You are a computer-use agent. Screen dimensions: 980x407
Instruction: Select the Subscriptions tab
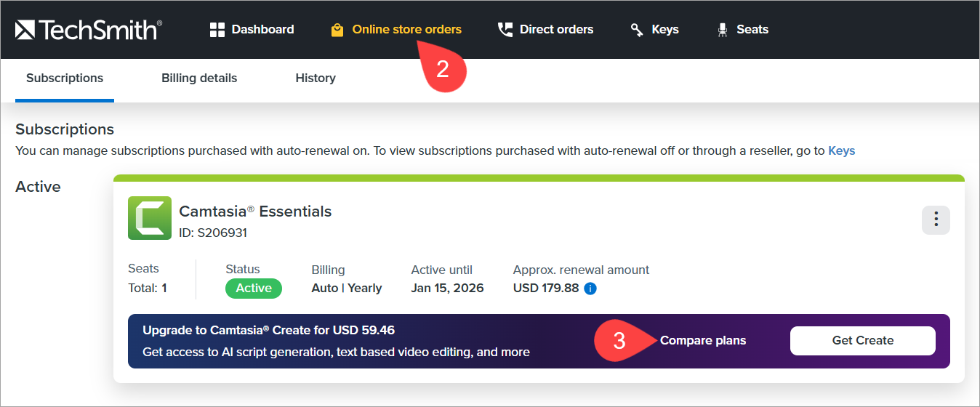[65, 78]
